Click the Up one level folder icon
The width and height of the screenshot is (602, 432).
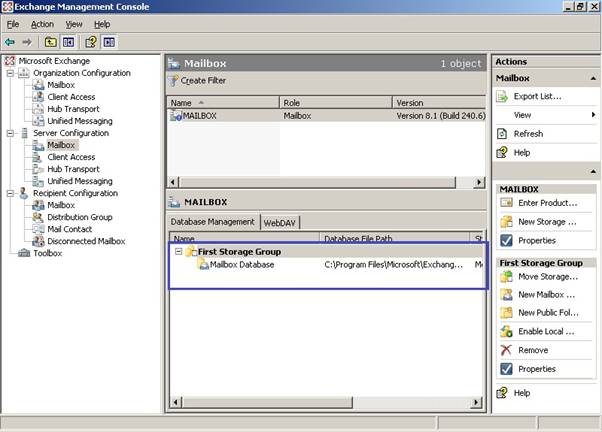coord(51,42)
